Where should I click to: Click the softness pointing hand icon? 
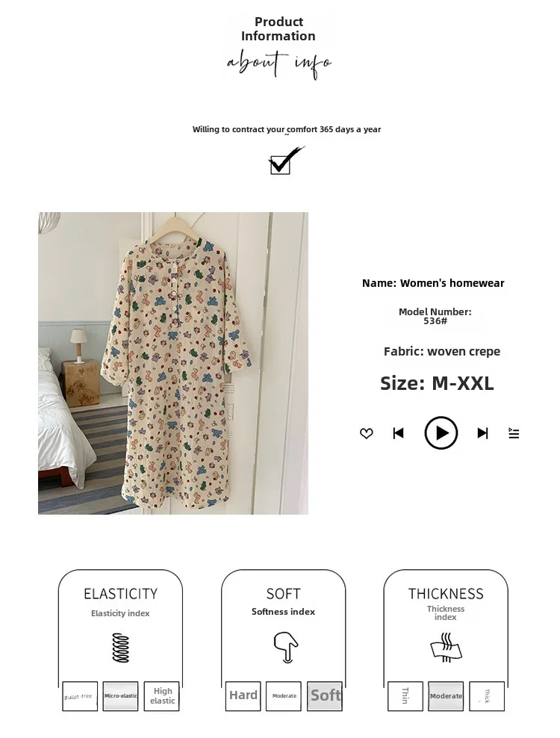pyautogui.click(x=286, y=648)
